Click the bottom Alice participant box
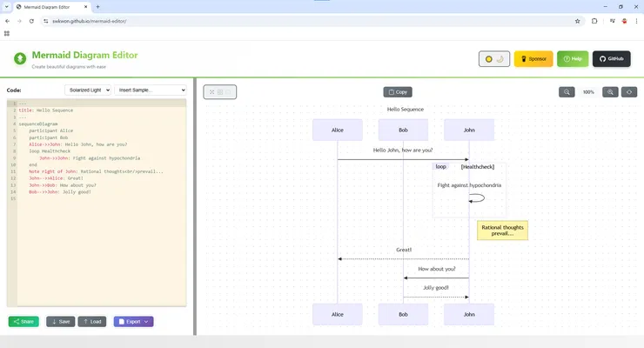The image size is (644, 348). click(337, 314)
